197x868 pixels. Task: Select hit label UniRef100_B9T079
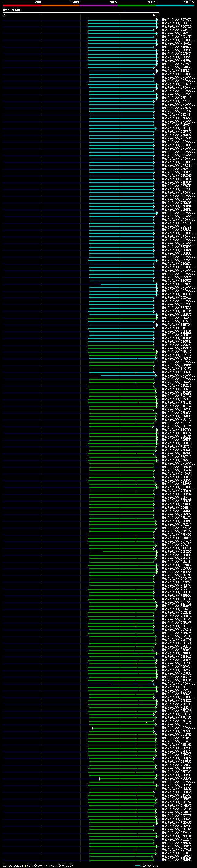(177, 64)
